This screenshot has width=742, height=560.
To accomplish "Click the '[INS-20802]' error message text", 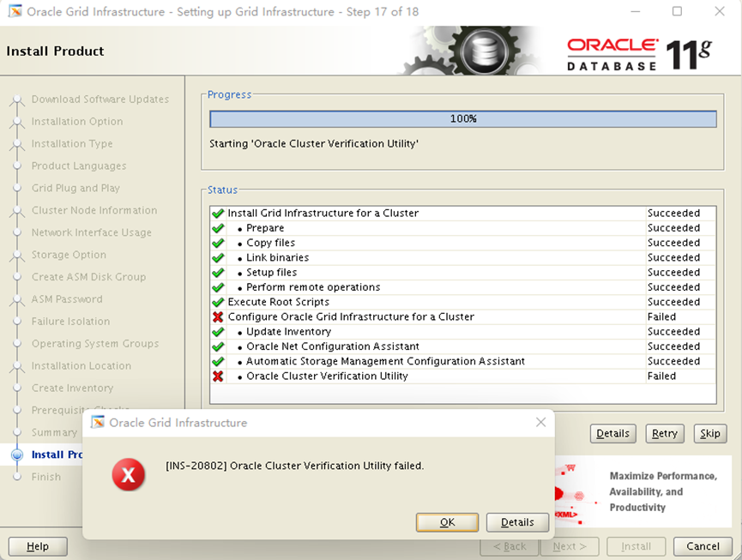I will point(295,466).
